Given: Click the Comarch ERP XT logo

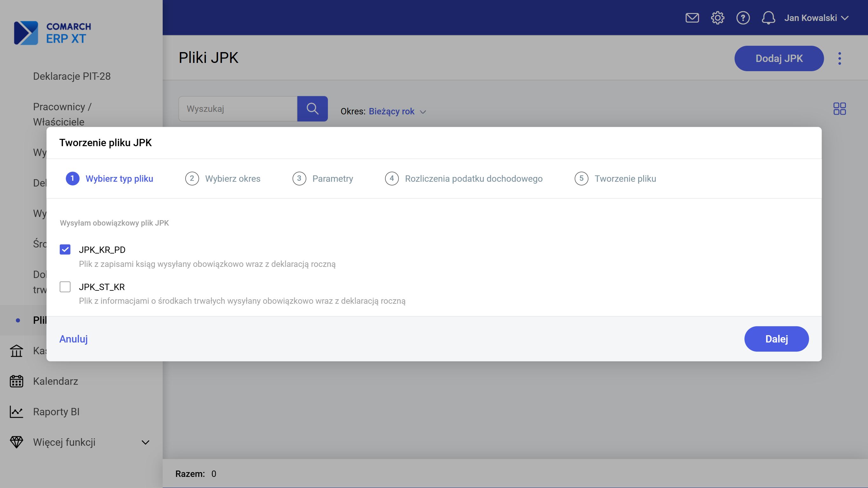Looking at the screenshot, I should (x=52, y=33).
